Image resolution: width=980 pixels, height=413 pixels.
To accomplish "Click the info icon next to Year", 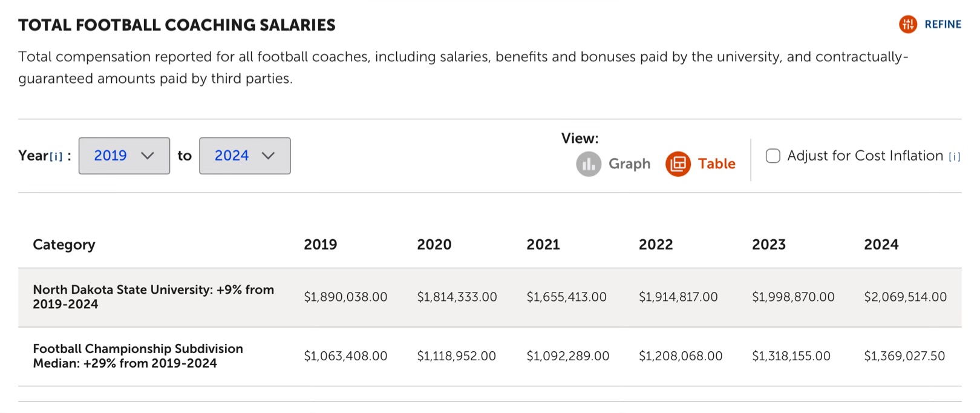I will 56,157.
